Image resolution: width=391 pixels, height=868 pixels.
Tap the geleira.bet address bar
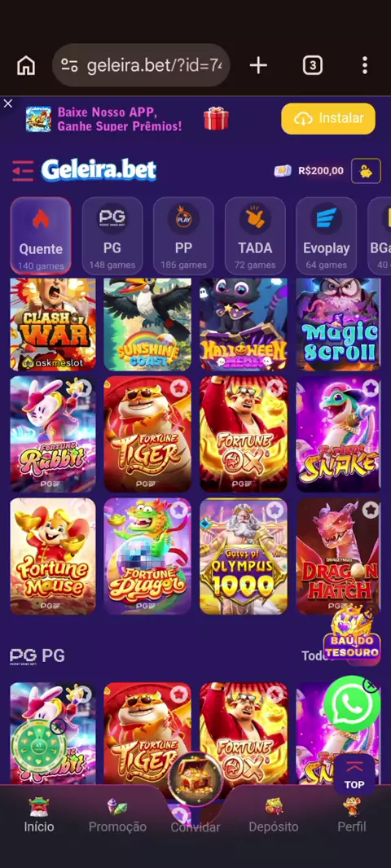point(141,65)
